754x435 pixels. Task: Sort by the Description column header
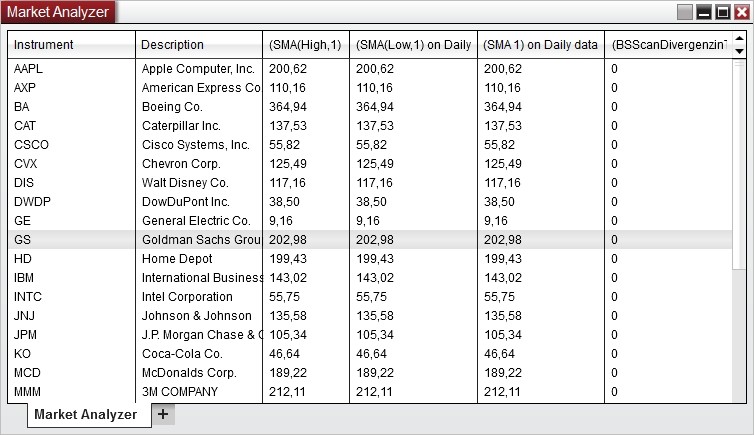[x=198, y=45]
